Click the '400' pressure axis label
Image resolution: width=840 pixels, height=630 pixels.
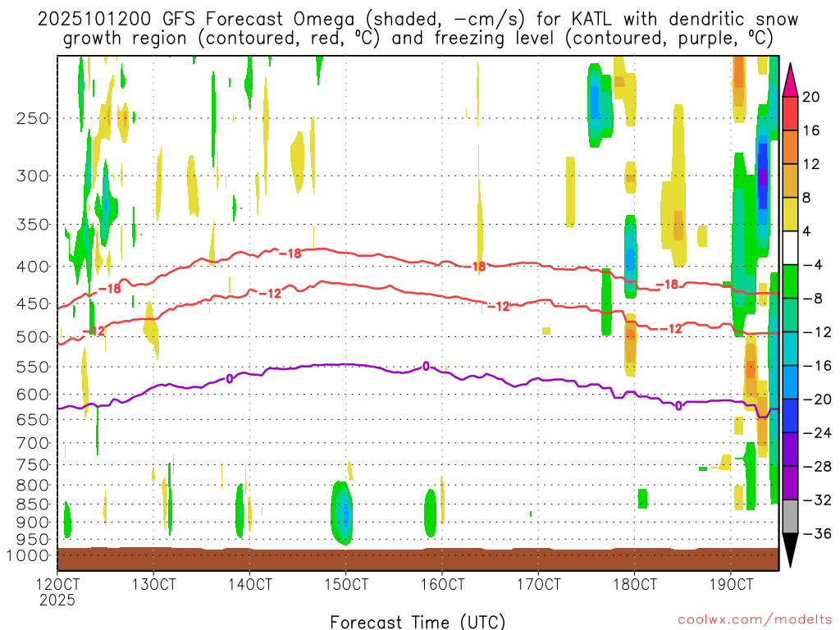[33, 267]
